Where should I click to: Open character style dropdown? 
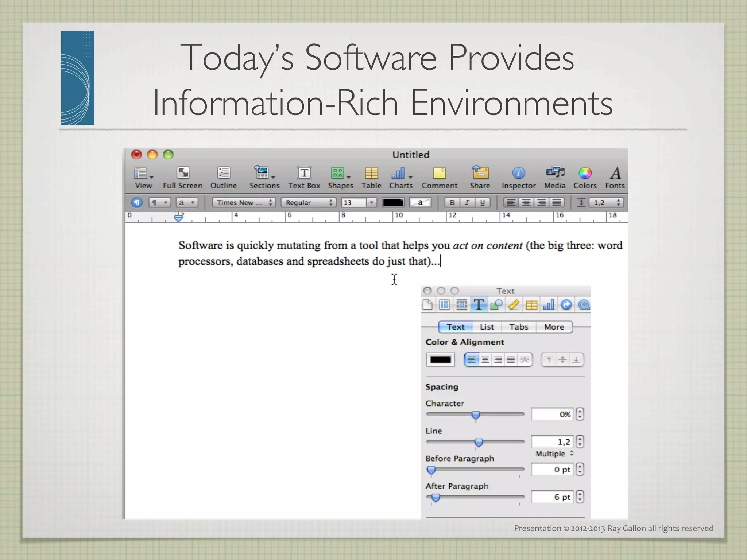187,202
